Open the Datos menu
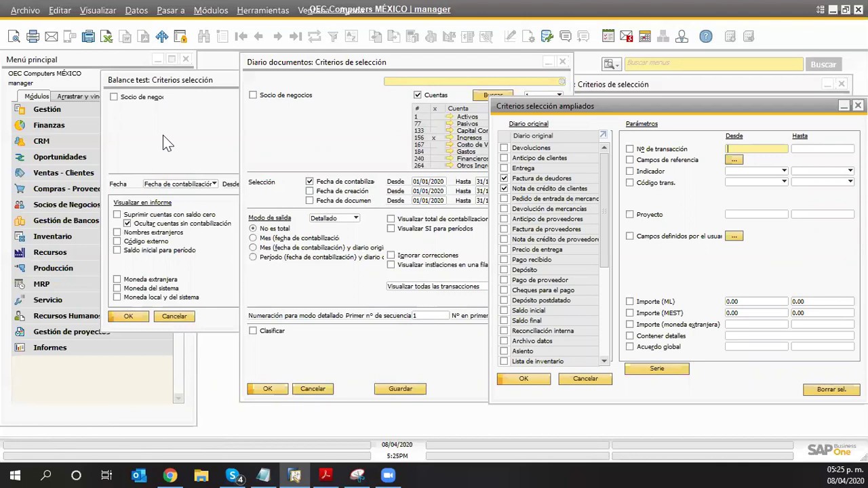Viewport: 868px width, 488px height. click(136, 11)
